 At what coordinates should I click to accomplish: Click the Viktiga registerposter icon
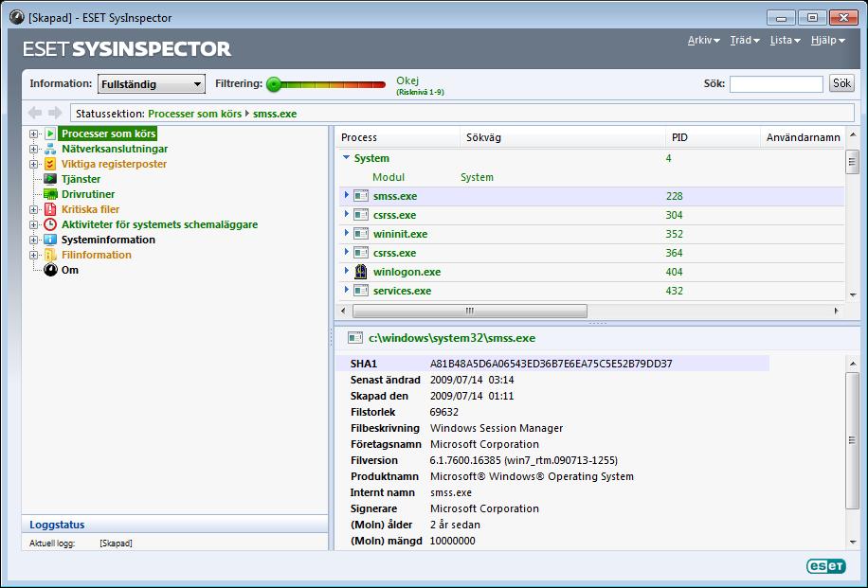pos(50,164)
